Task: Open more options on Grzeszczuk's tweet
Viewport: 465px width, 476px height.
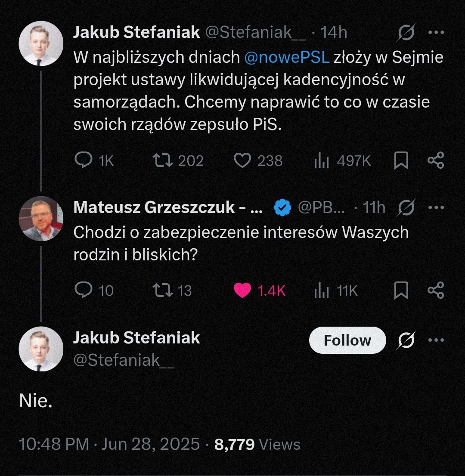Action: click(x=436, y=208)
